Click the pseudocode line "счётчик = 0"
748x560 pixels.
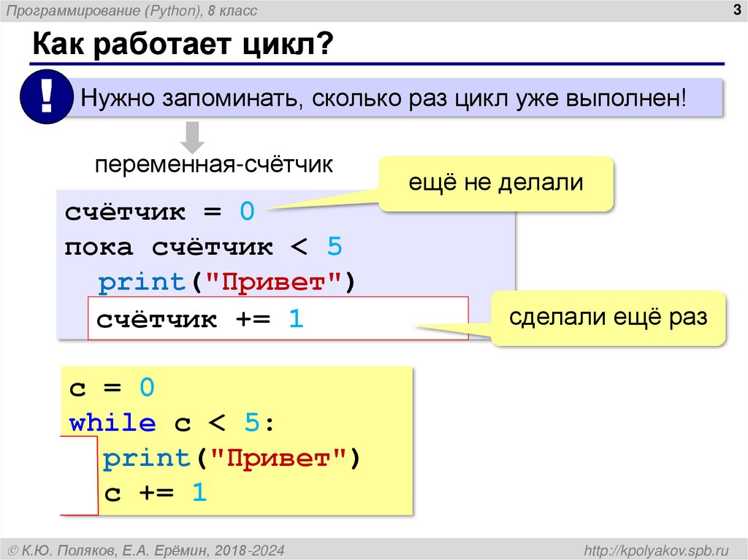pos(160,211)
